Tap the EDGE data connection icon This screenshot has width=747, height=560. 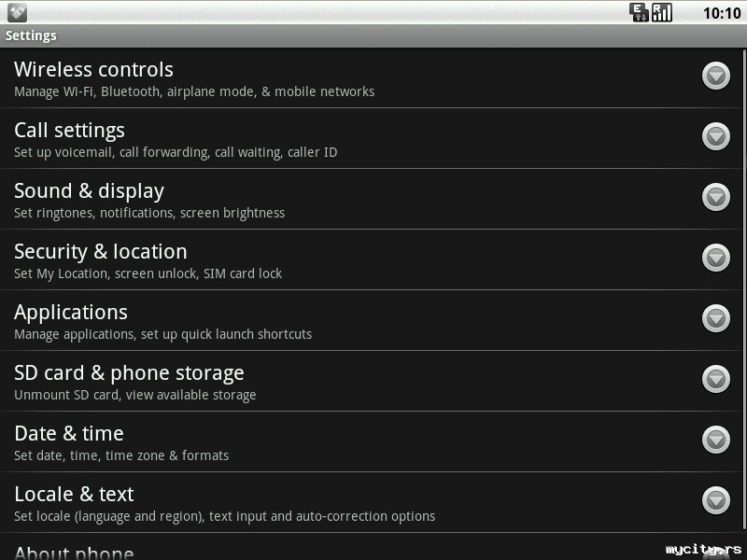tap(640, 12)
